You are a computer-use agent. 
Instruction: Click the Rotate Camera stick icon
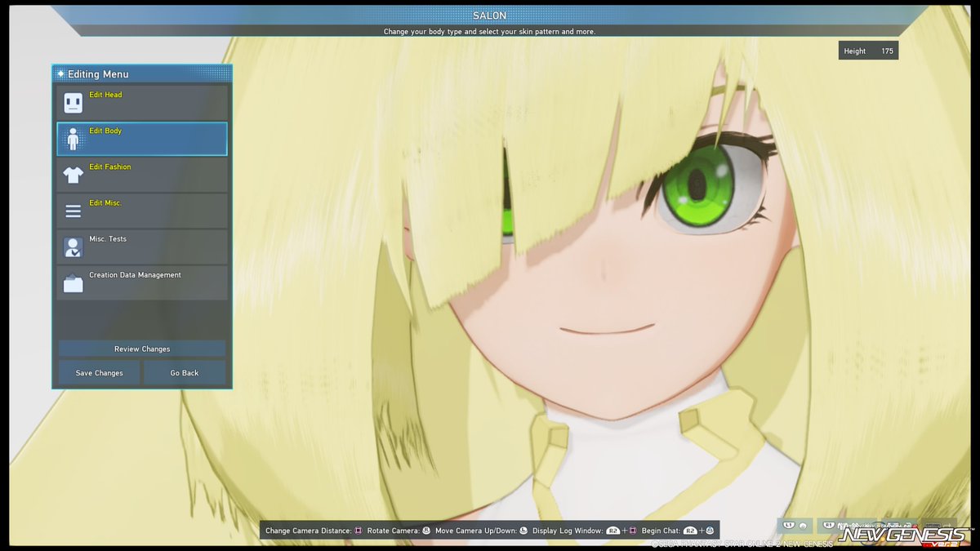click(425, 530)
